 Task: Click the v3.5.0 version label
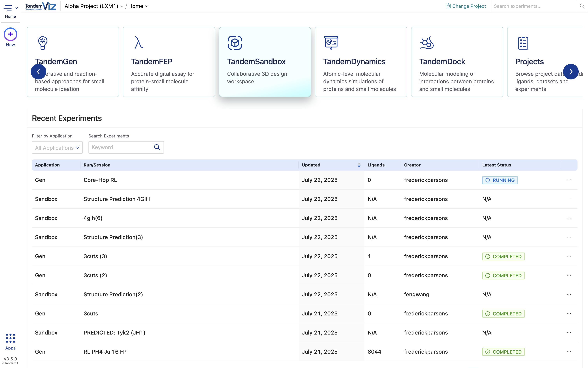[x=10, y=359]
